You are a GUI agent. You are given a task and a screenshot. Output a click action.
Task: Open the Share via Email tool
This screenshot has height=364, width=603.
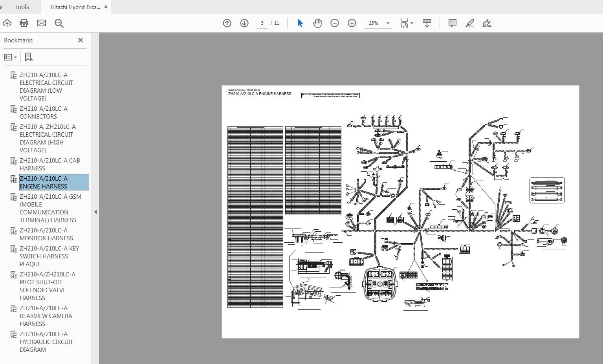click(41, 23)
